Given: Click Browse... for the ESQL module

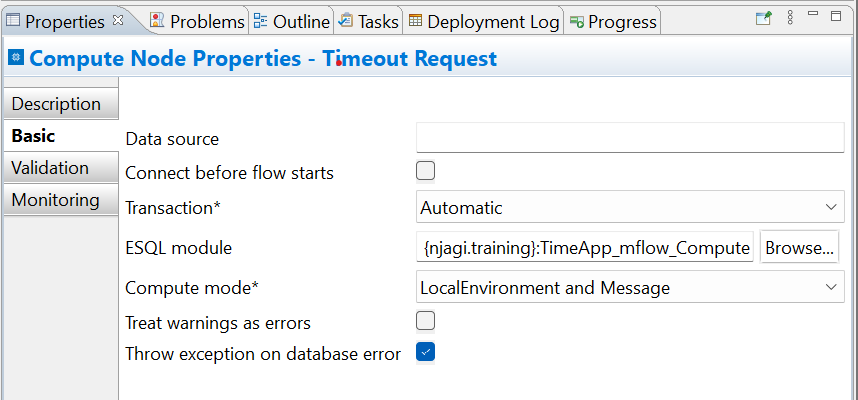Looking at the screenshot, I should click(799, 247).
